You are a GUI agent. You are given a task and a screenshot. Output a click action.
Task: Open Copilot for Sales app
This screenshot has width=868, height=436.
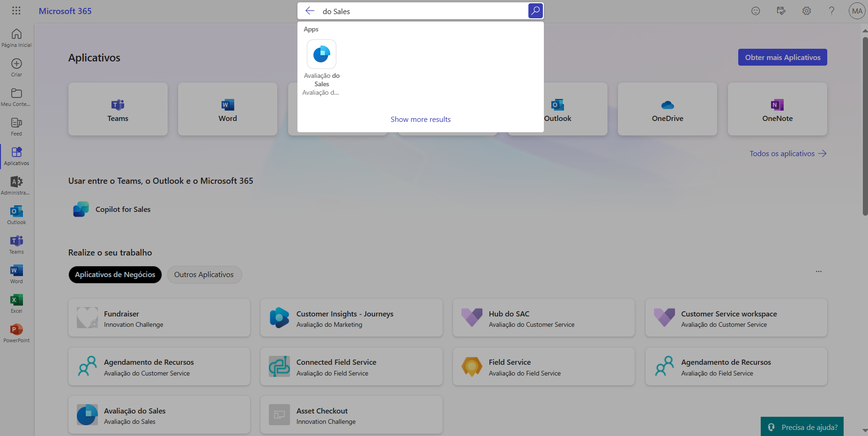tap(112, 209)
